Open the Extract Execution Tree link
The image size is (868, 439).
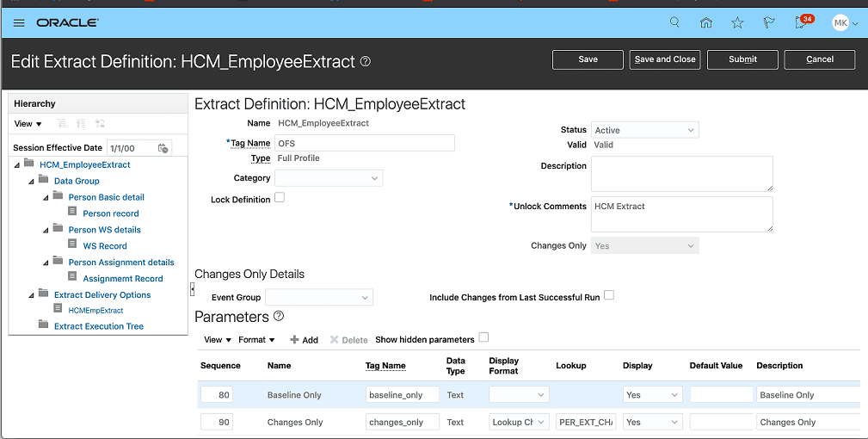(x=99, y=326)
